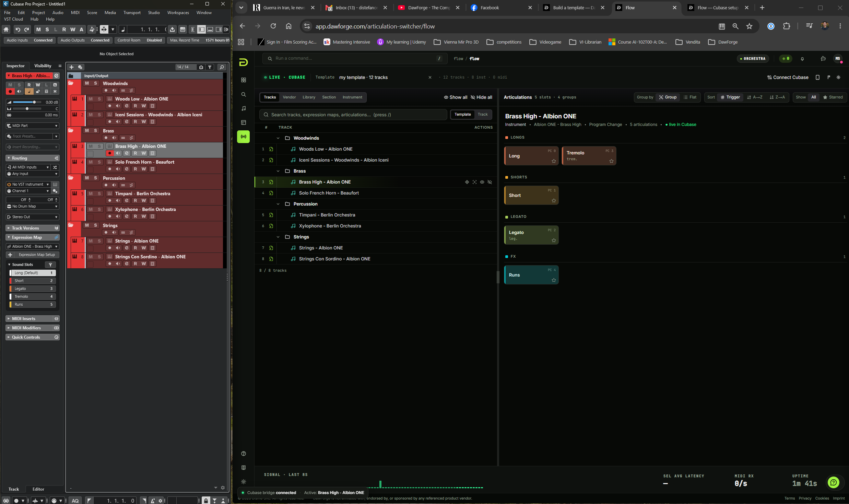Click the green live broadcast icon in sidebar
The height and width of the screenshot is (504, 849).
(244, 137)
